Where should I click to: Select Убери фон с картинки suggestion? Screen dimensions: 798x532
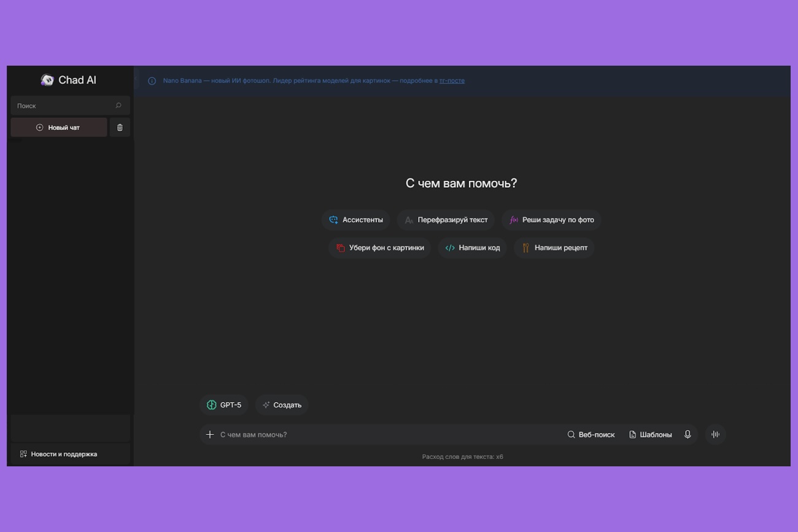click(x=380, y=248)
